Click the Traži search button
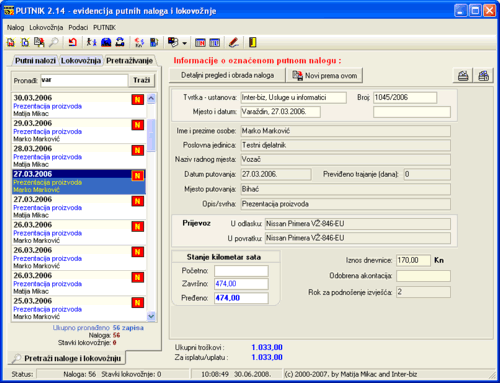The height and width of the screenshot is (383, 500). click(142, 80)
